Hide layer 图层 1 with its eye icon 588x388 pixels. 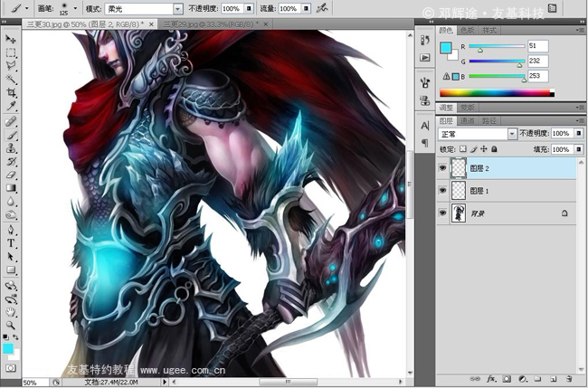[x=443, y=191]
